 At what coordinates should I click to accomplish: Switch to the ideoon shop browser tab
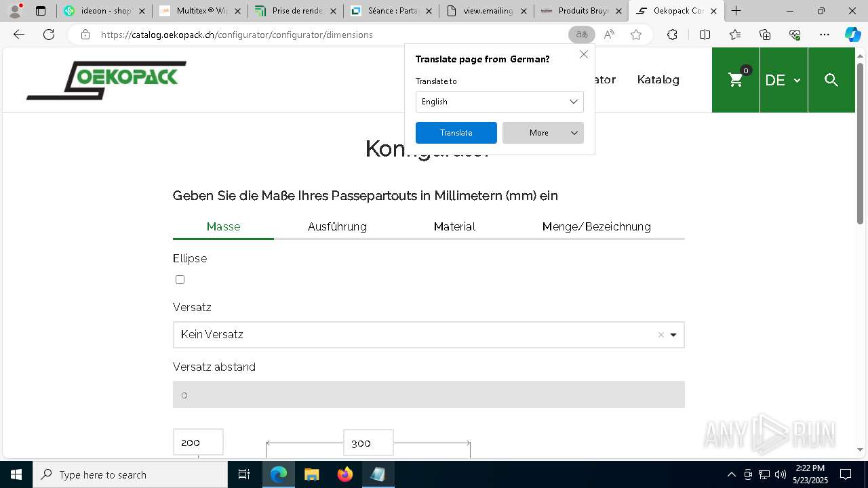coord(104,11)
